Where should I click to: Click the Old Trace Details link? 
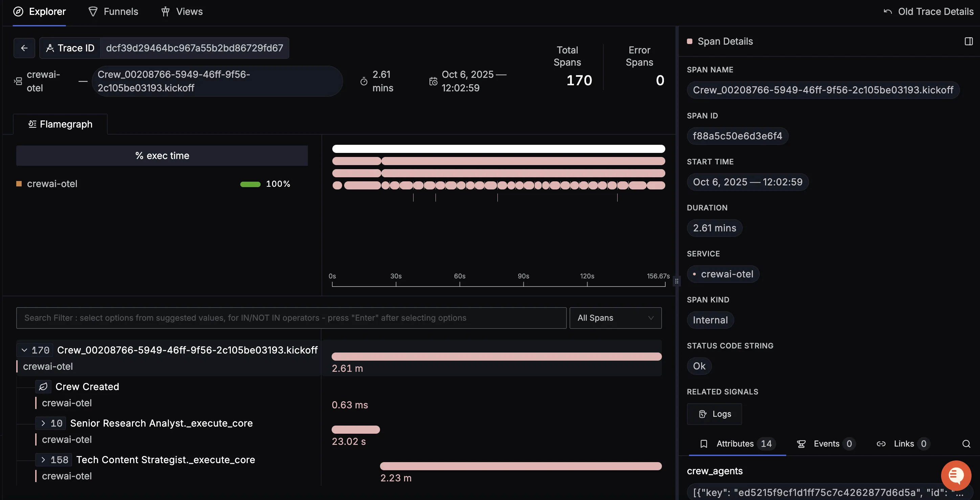(935, 12)
